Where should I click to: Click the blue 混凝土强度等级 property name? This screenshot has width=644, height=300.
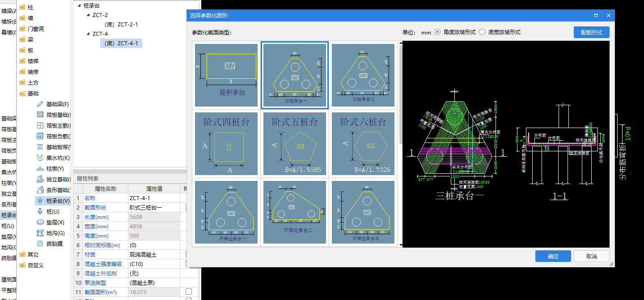(x=103, y=264)
